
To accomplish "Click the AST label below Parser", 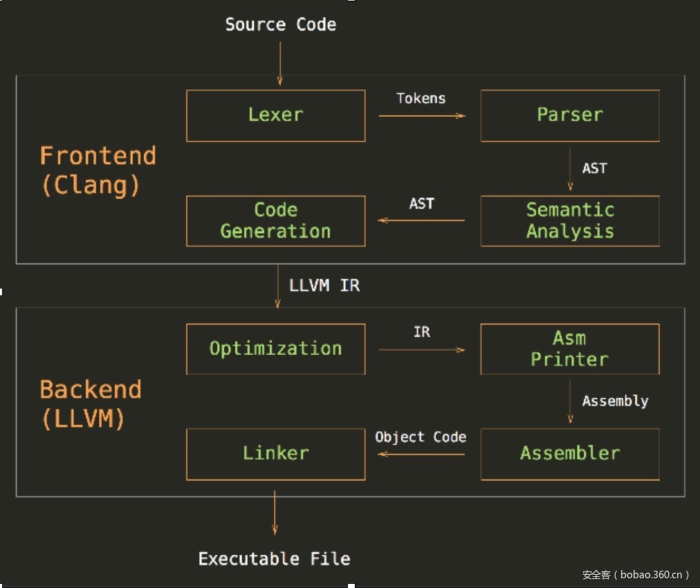I will point(594,168).
